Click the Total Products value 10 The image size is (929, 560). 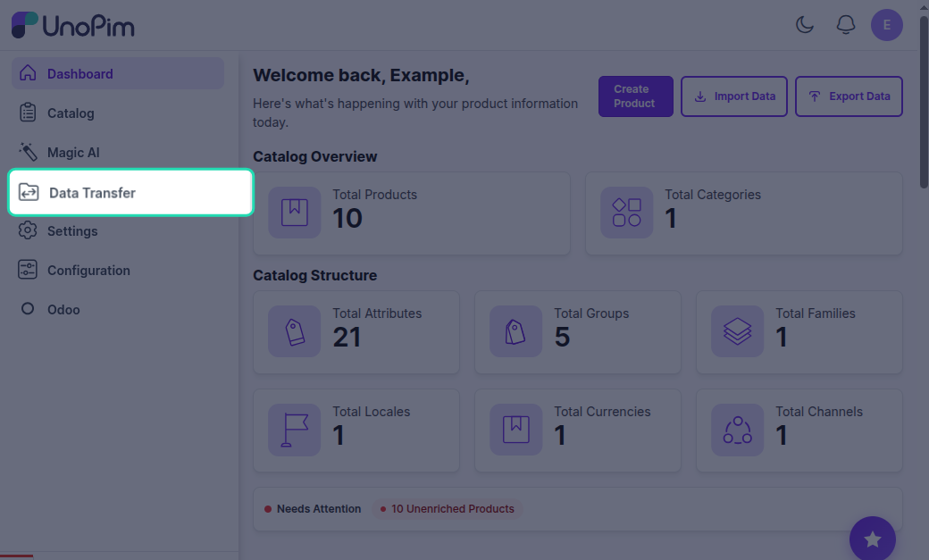click(x=347, y=219)
